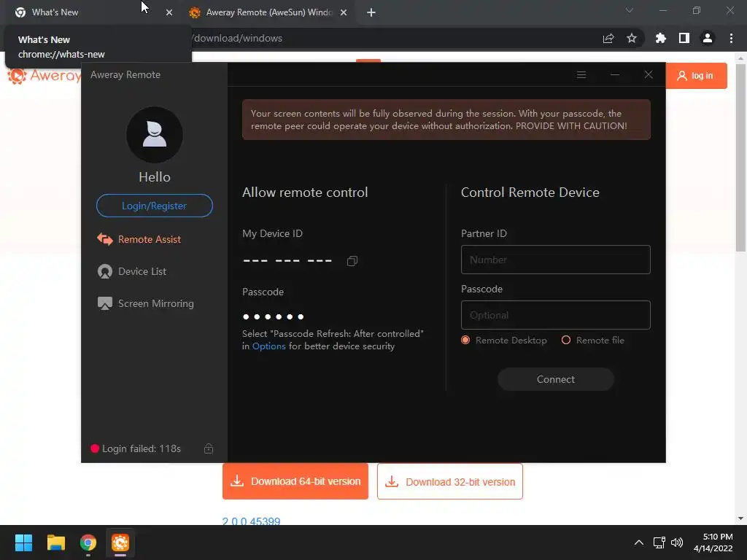The height and width of the screenshot is (560, 747).
Task: Close the Aweray Remote browser tab
Action: (x=344, y=12)
